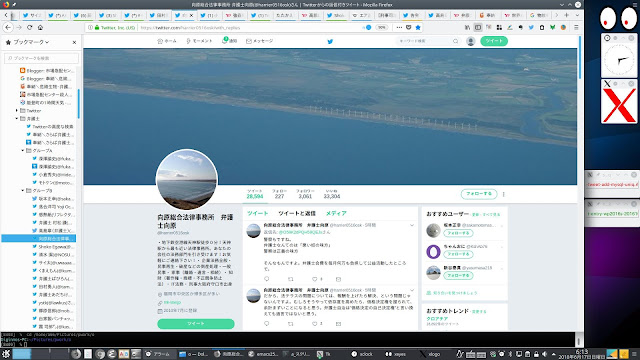
Task: Close the bookmarks sidebar
Action: point(74,42)
